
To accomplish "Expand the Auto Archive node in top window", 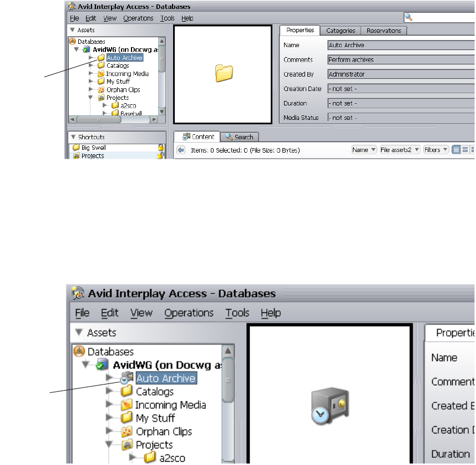I will click(x=91, y=57).
